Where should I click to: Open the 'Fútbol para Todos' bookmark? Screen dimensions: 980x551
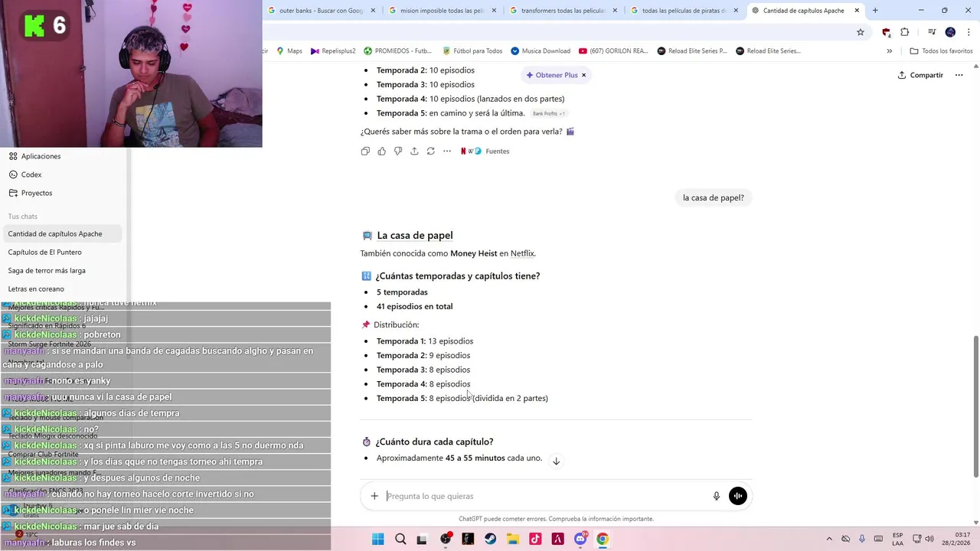click(472, 51)
